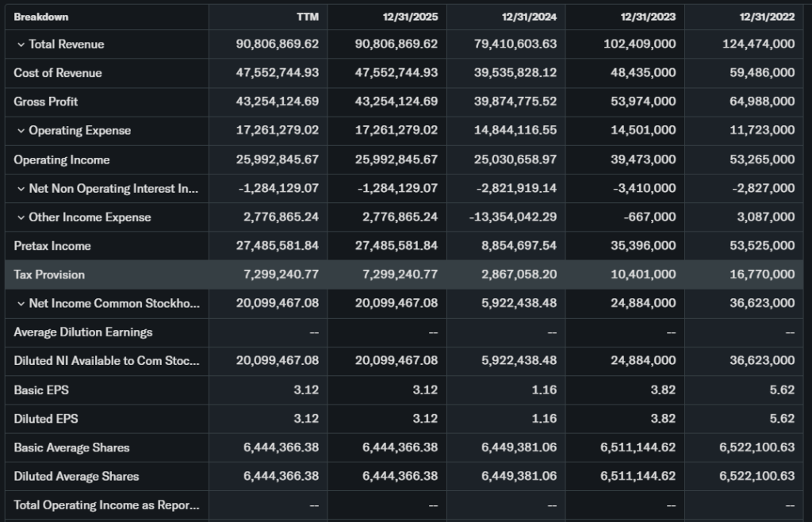Expand Net Non Operating Interest row chevron
This screenshot has height=522, width=812.
[x=21, y=189]
